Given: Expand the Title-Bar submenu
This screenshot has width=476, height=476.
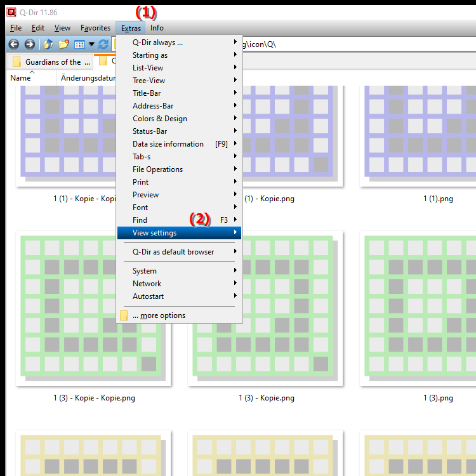Looking at the screenshot, I should tap(179, 93).
